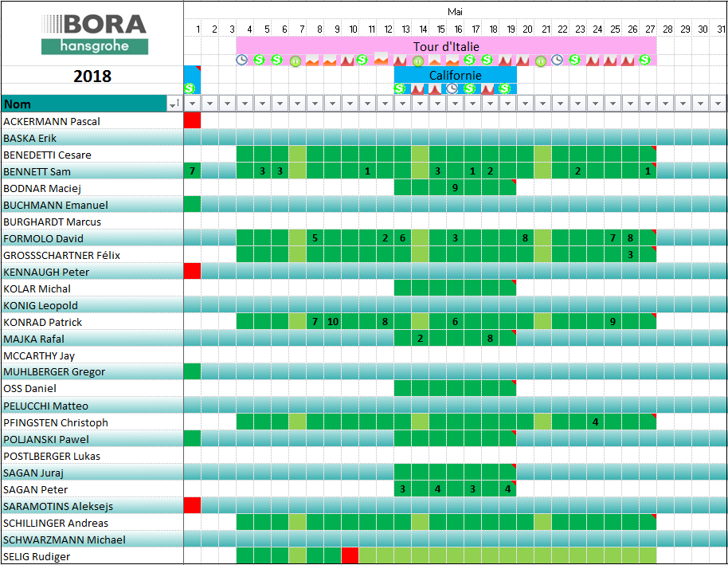
Task: Click SELIG Rudiger's red day 10 cell
Action: pyautogui.click(x=350, y=555)
